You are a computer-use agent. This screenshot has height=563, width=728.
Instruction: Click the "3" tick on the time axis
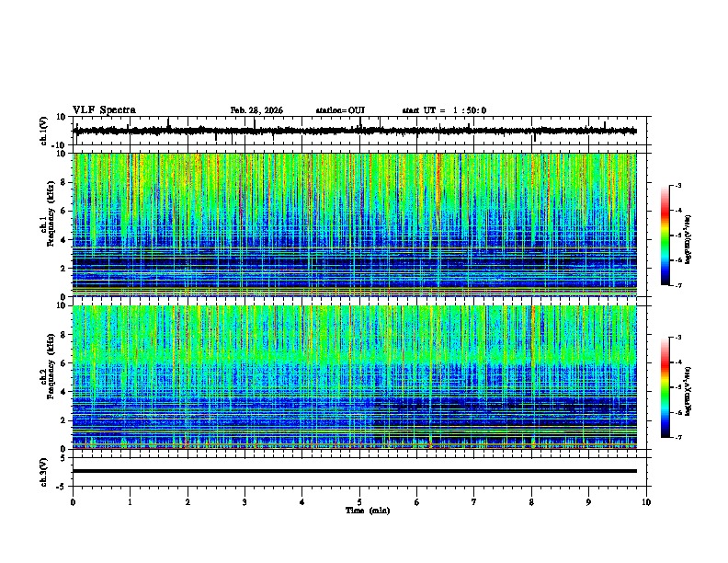(245, 502)
